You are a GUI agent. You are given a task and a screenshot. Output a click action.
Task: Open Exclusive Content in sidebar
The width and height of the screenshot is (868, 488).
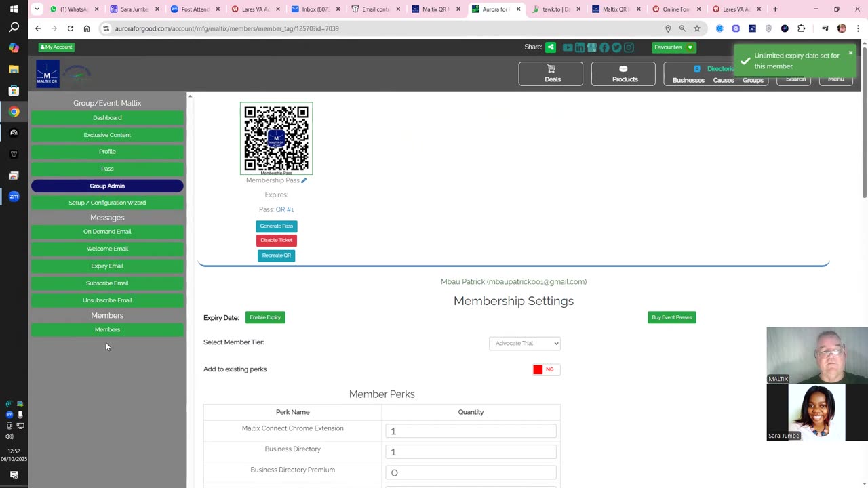click(x=107, y=135)
